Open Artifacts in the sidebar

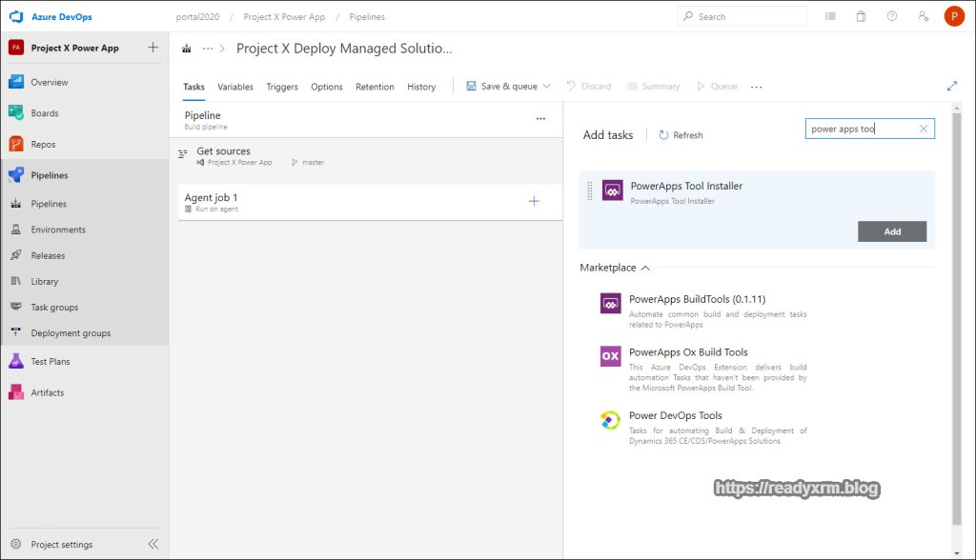(47, 392)
